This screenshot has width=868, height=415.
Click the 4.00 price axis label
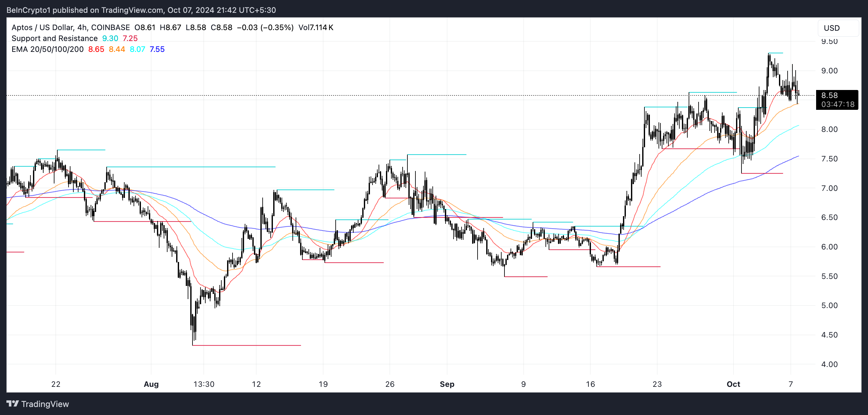pyautogui.click(x=829, y=364)
